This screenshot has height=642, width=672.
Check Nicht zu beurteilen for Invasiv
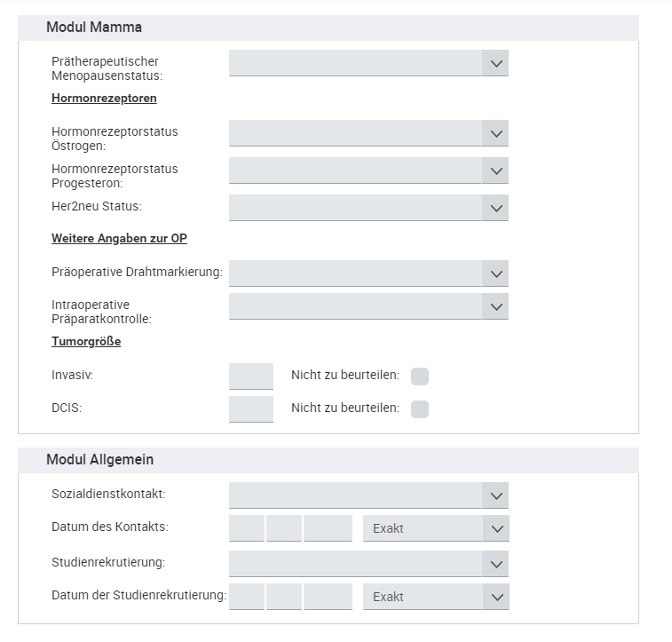(420, 376)
